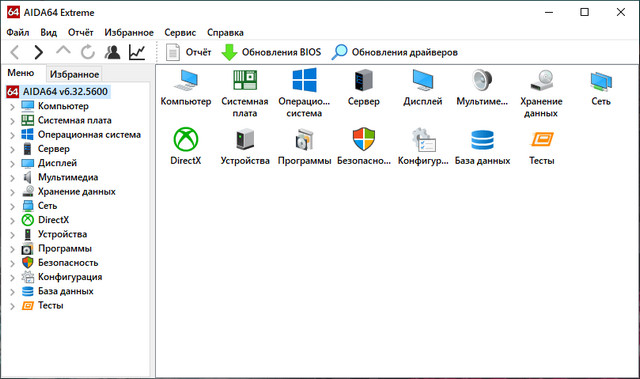
Task: Open the Программы icon in main pane
Action: [304, 139]
